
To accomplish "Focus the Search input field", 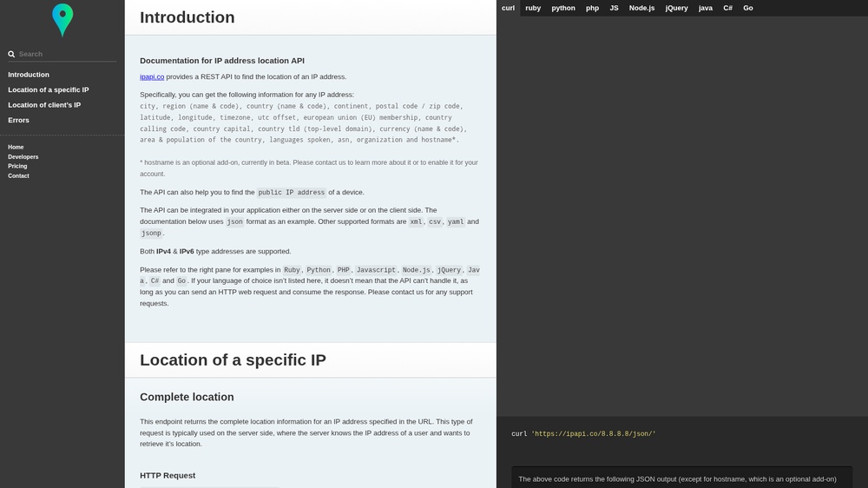I will click(x=67, y=55).
